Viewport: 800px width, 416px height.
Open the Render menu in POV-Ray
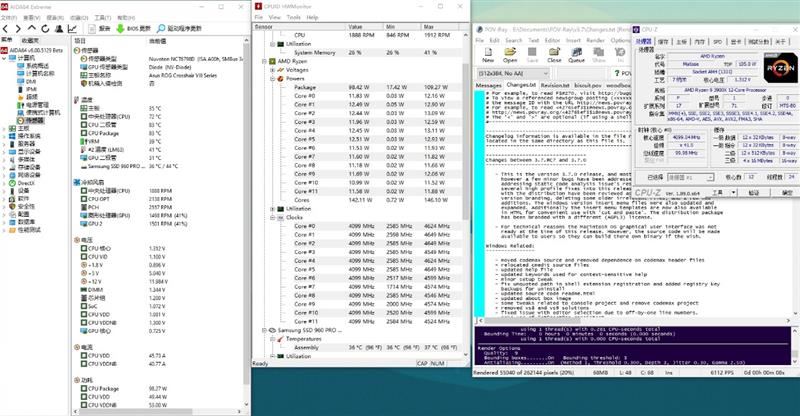coord(595,40)
